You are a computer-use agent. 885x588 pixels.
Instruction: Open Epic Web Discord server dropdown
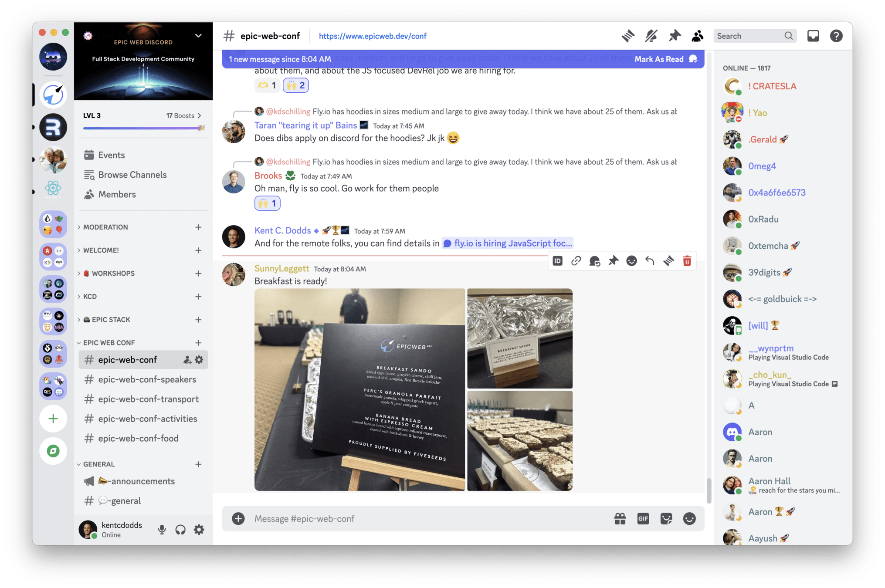(x=198, y=36)
